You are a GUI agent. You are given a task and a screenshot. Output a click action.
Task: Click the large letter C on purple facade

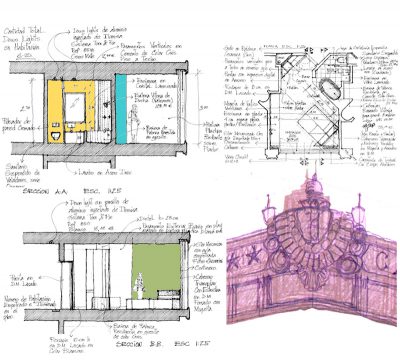pos(383,262)
